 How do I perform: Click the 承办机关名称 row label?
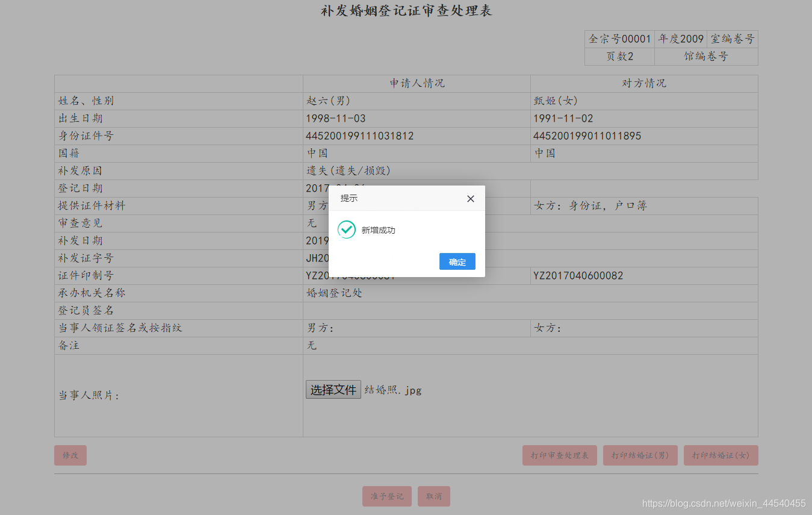coord(91,293)
